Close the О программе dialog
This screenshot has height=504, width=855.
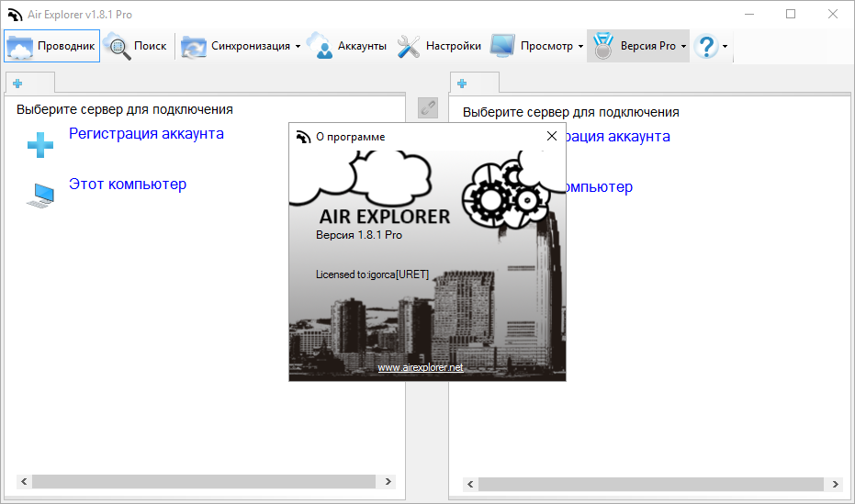coord(552,136)
